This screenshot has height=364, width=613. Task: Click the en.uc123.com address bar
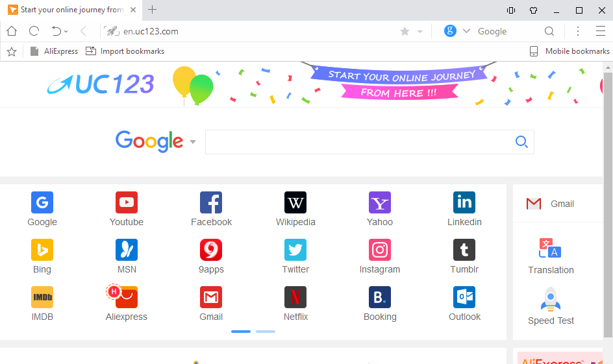click(250, 31)
